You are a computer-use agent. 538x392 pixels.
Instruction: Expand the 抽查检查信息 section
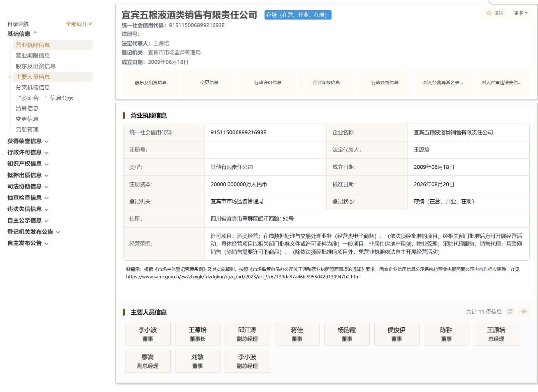(28, 198)
